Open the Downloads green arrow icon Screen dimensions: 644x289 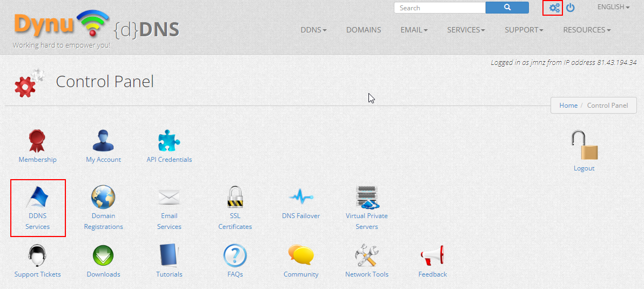(103, 255)
